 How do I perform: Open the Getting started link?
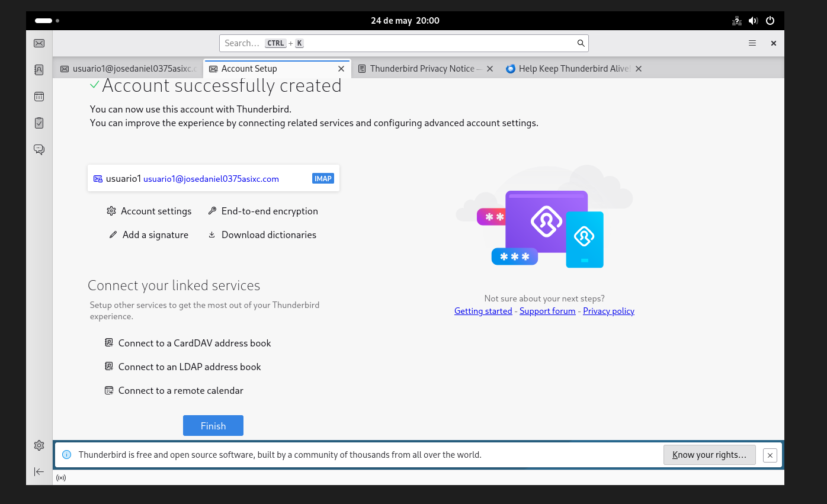click(x=483, y=311)
